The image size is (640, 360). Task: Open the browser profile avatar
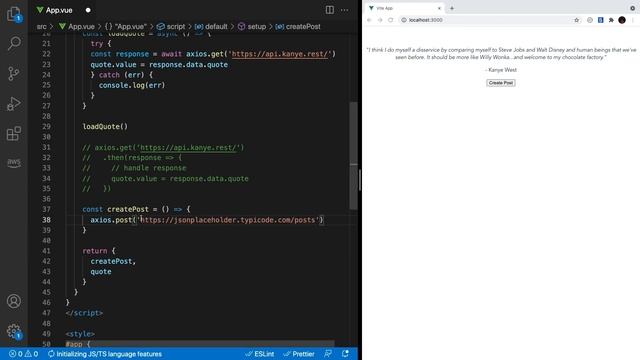(x=622, y=20)
